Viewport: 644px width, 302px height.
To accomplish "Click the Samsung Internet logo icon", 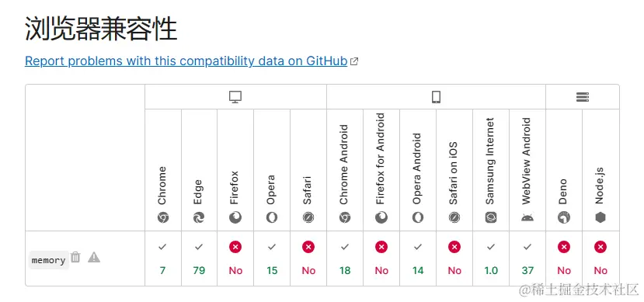I will pos(491,217).
